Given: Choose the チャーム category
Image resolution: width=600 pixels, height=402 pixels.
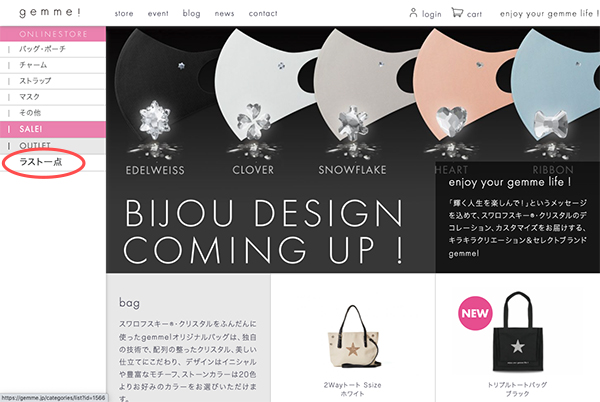Looking at the screenshot, I should pyautogui.click(x=53, y=65).
